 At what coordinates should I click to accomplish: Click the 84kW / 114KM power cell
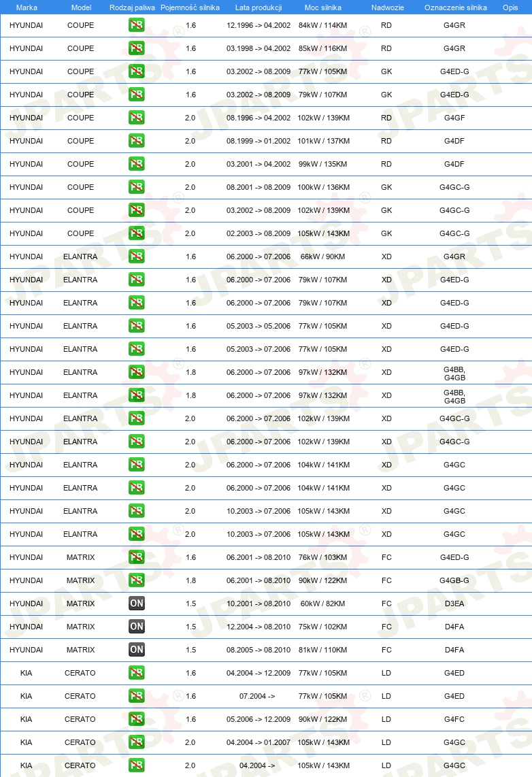(x=323, y=24)
